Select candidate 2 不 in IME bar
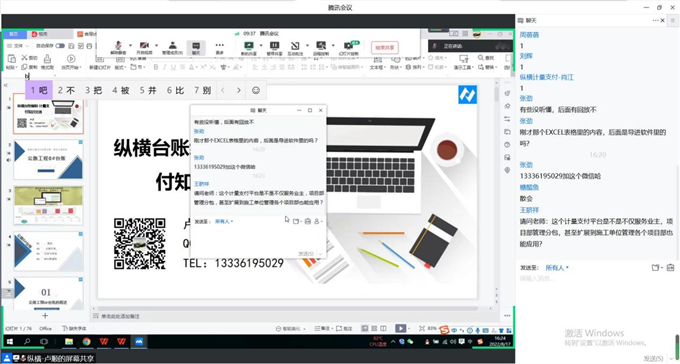Viewport: 680px width, 364px height. pos(66,90)
